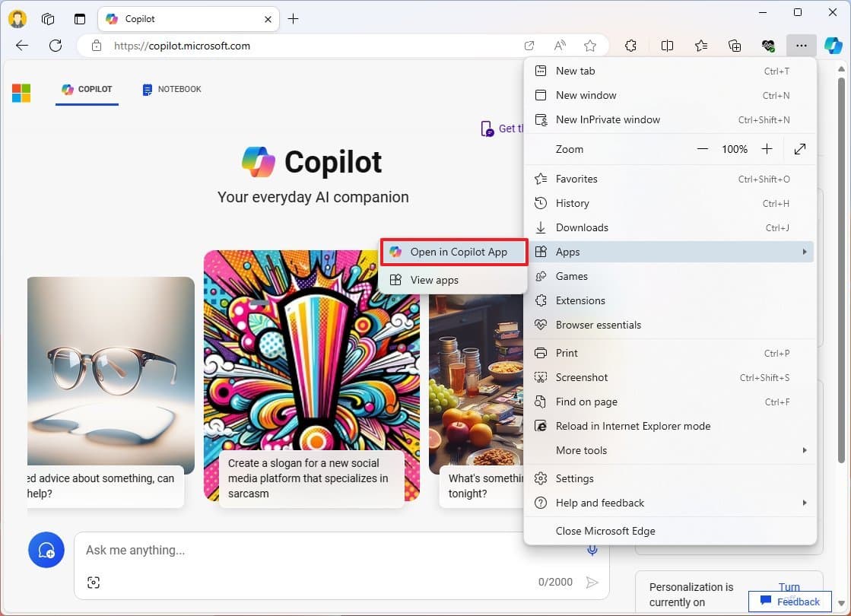Image resolution: width=851 pixels, height=616 pixels.
Task: Start Read aloud from the address bar
Action: coord(560,46)
